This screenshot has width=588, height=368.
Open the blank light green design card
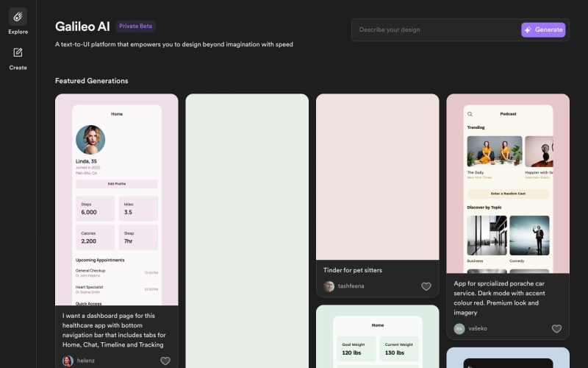point(247,230)
